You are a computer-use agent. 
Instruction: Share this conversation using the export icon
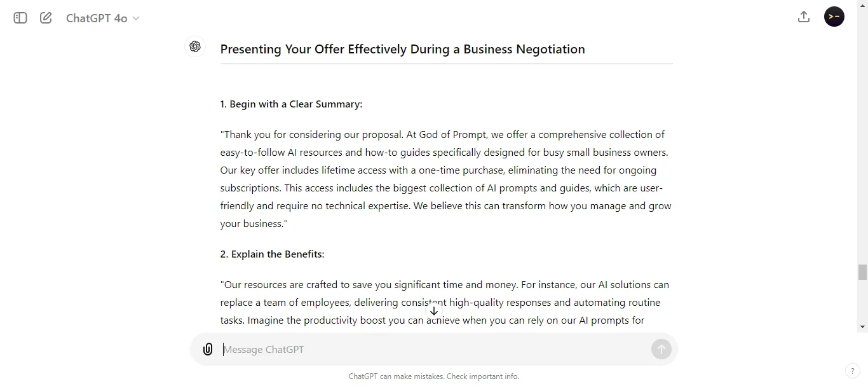point(803,17)
